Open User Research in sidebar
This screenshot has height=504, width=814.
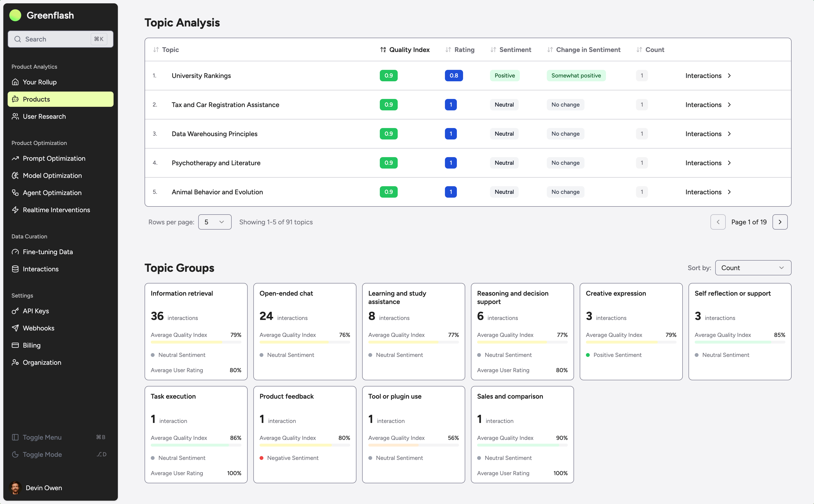click(60, 116)
